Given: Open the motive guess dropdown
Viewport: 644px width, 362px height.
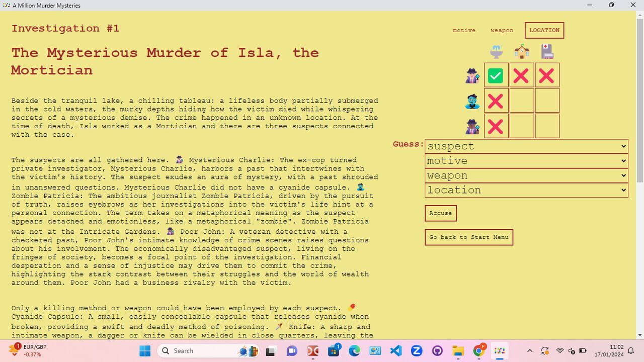Looking at the screenshot, I should [x=526, y=160].
